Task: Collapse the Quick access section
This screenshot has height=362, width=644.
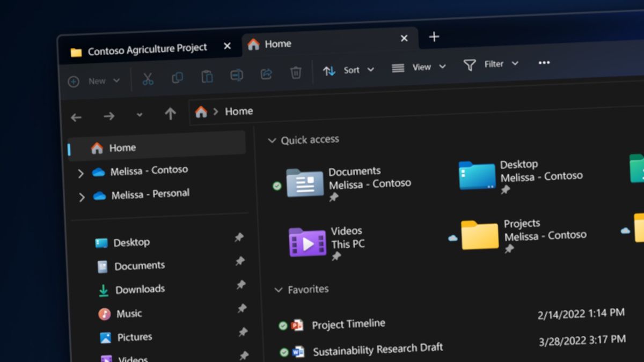Action: (x=272, y=141)
